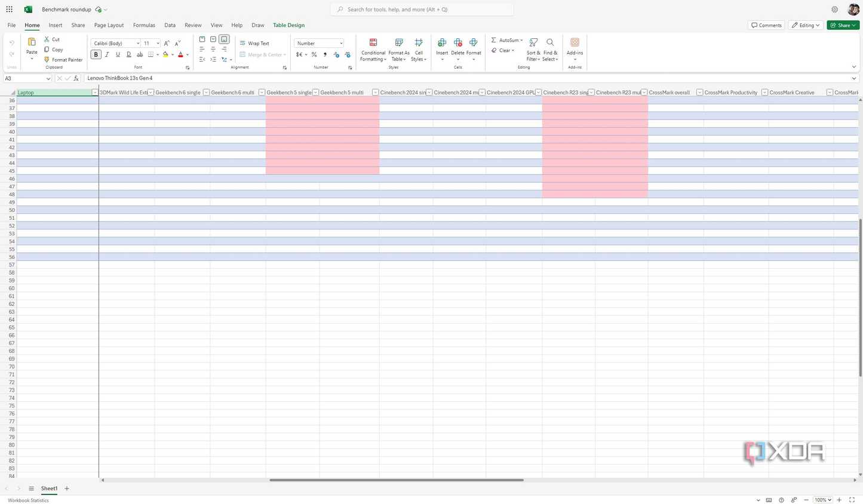This screenshot has height=504, width=863.
Task: Click the Copy icon
Action: (x=47, y=50)
